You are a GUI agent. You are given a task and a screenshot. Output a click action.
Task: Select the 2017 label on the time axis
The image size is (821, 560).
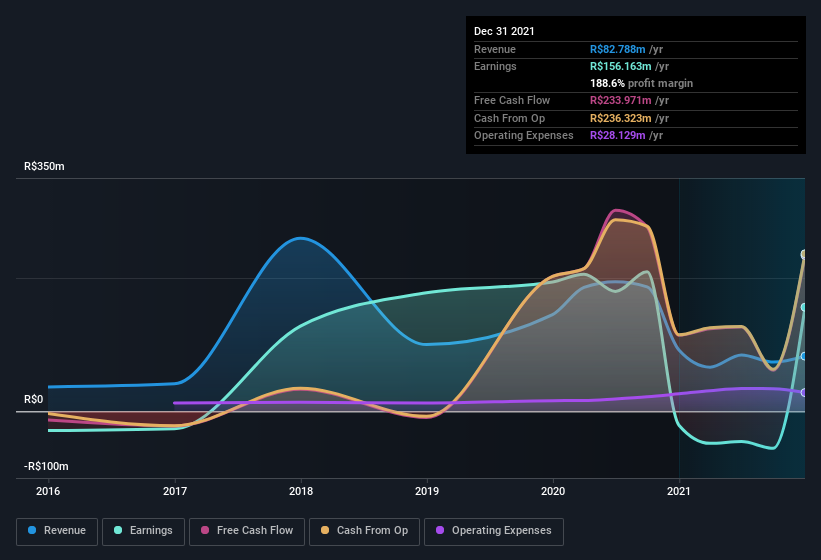pyautogui.click(x=175, y=491)
